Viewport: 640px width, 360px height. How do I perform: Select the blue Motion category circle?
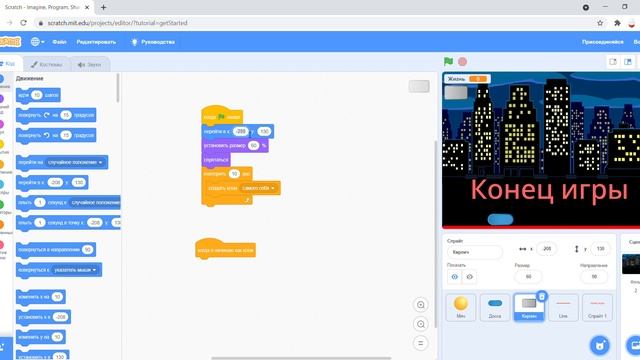point(2,79)
